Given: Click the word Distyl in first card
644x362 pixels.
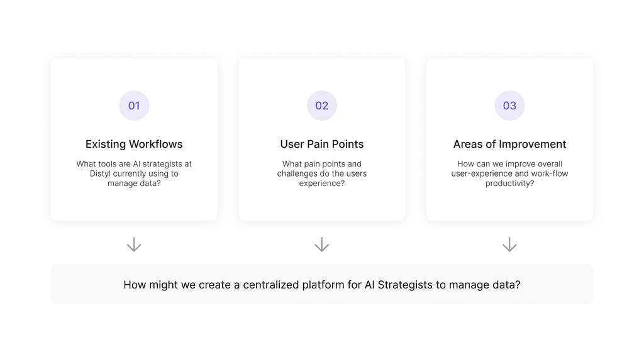Looking at the screenshot, I should point(103,173).
